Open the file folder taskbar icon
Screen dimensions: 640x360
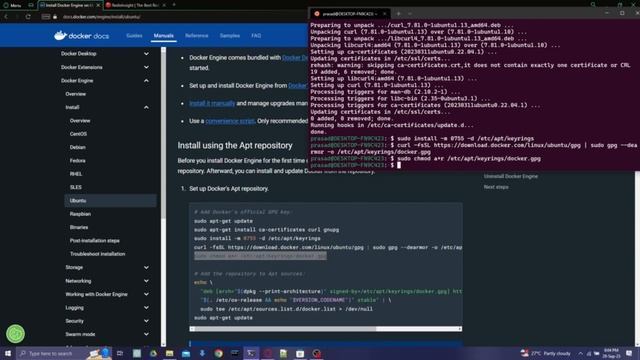point(169,353)
